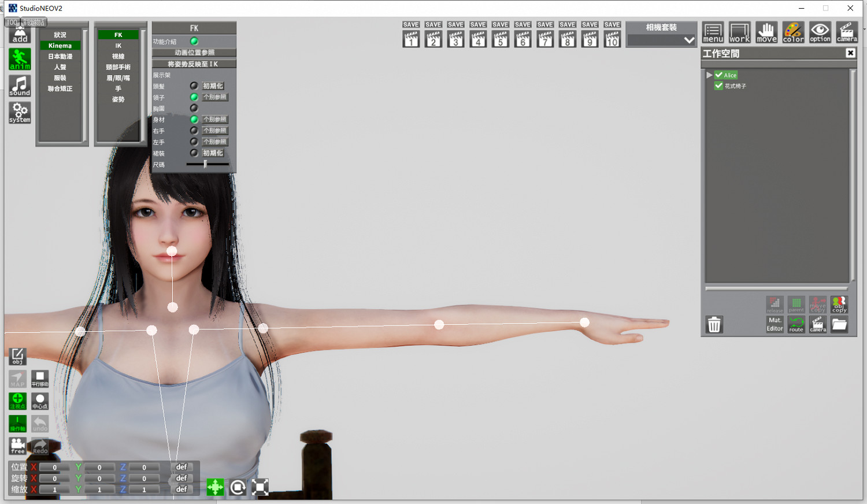Uncheck the Alice visibility checkbox
Viewport: 867px width, 504px height.
click(719, 75)
